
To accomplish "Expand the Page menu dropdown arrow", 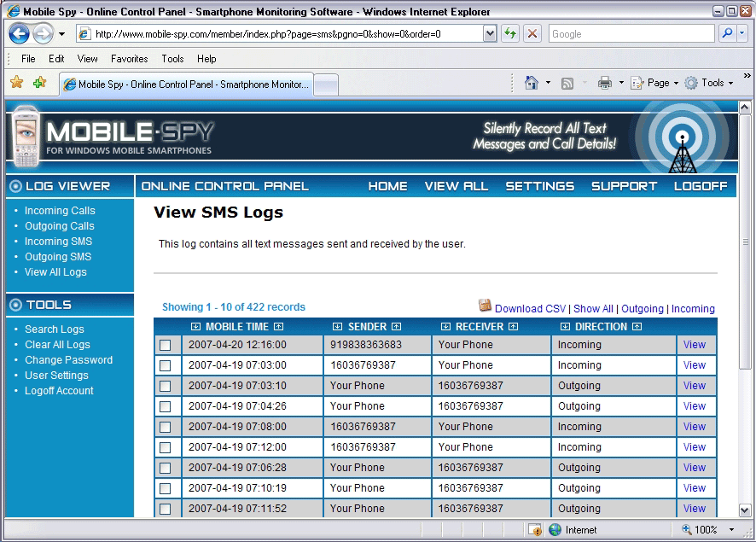I will 676,84.
